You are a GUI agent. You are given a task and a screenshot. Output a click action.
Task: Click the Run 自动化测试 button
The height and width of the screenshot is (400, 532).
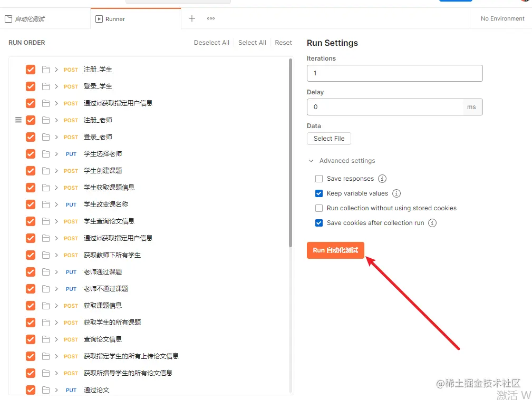335,250
